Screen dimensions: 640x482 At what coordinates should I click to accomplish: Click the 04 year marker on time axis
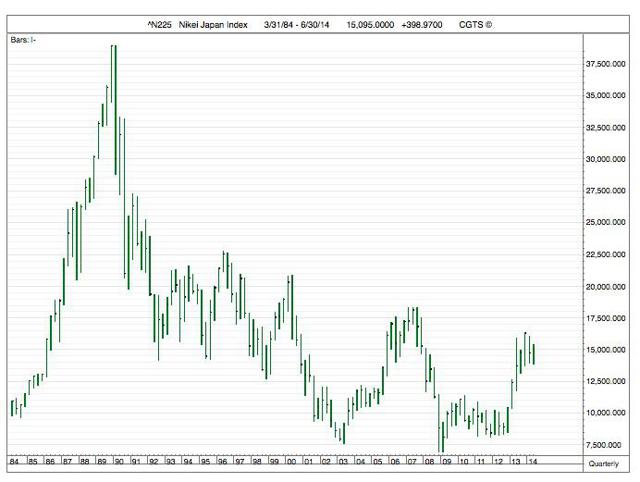pyautogui.click(x=360, y=462)
